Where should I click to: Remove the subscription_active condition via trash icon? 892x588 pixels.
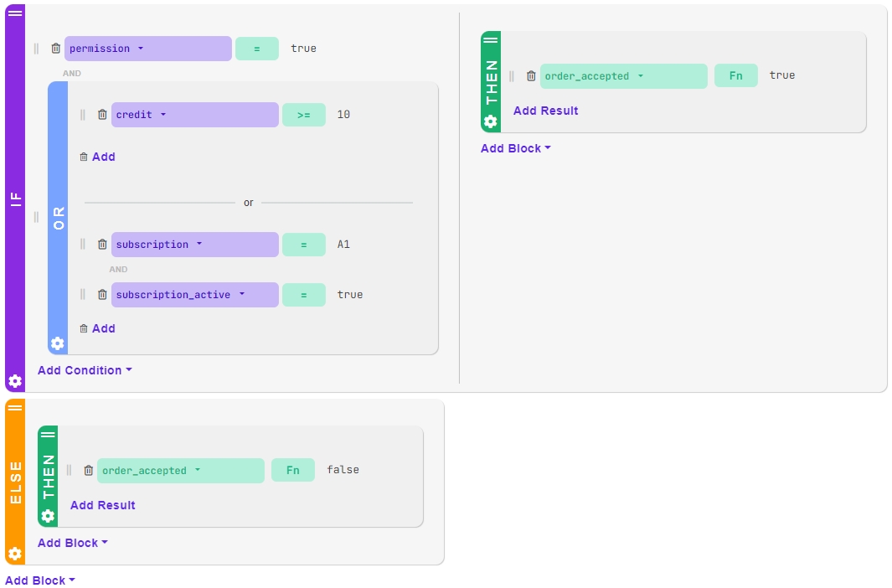tap(102, 295)
